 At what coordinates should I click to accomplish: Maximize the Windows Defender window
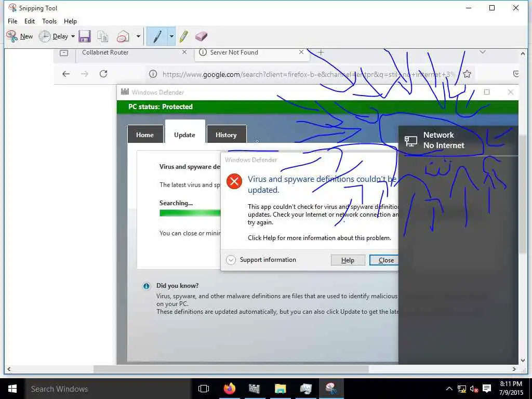tap(486, 92)
